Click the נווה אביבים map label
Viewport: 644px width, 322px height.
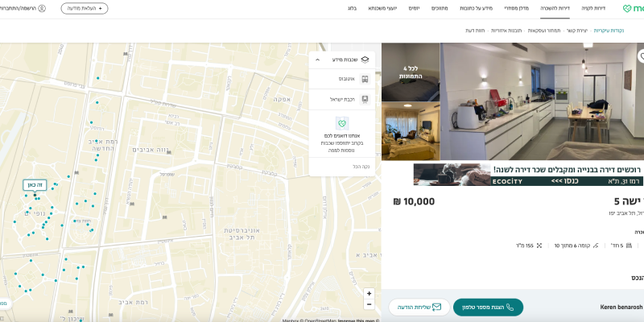151,150
